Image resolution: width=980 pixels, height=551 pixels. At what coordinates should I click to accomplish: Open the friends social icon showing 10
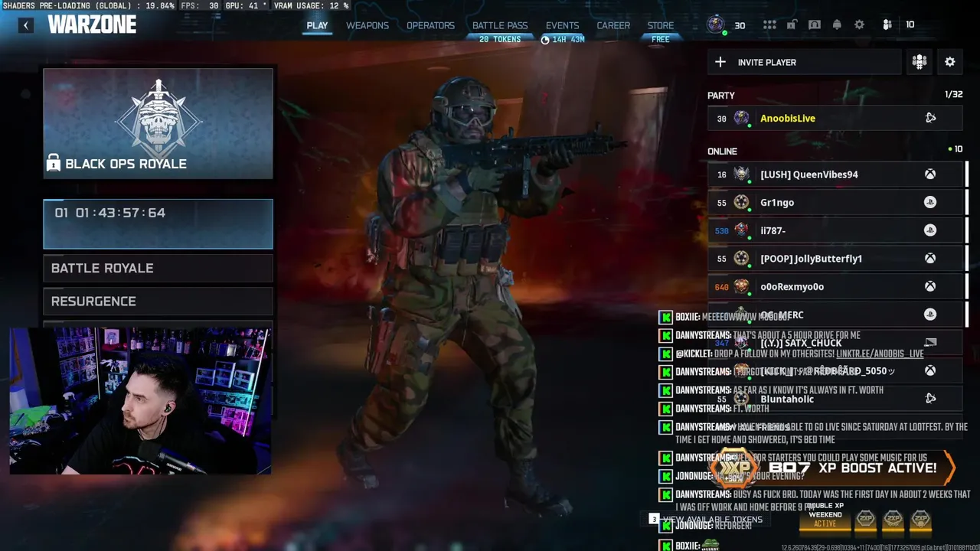(x=887, y=25)
